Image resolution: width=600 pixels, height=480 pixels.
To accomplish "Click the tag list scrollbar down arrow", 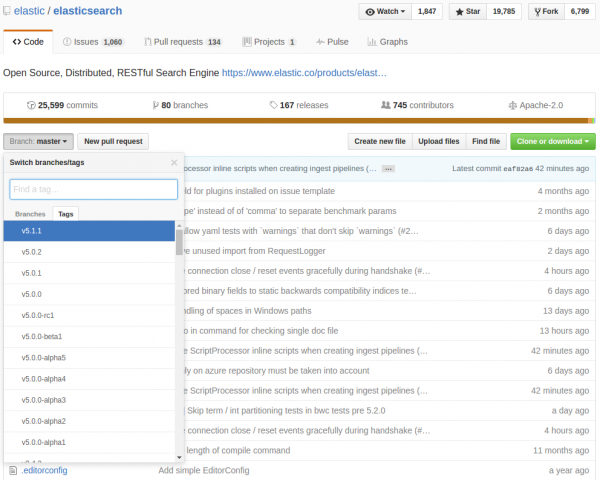I will 179,457.
